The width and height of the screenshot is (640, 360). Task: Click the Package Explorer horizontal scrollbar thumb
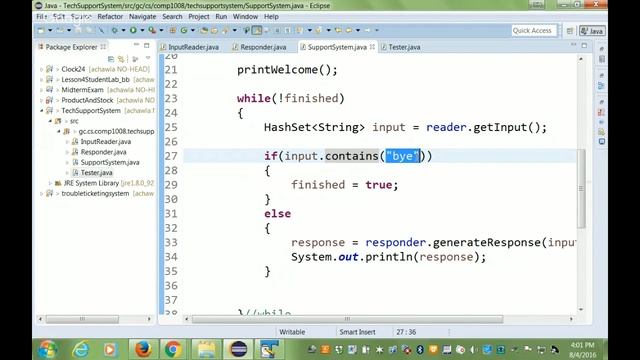click(x=82, y=319)
